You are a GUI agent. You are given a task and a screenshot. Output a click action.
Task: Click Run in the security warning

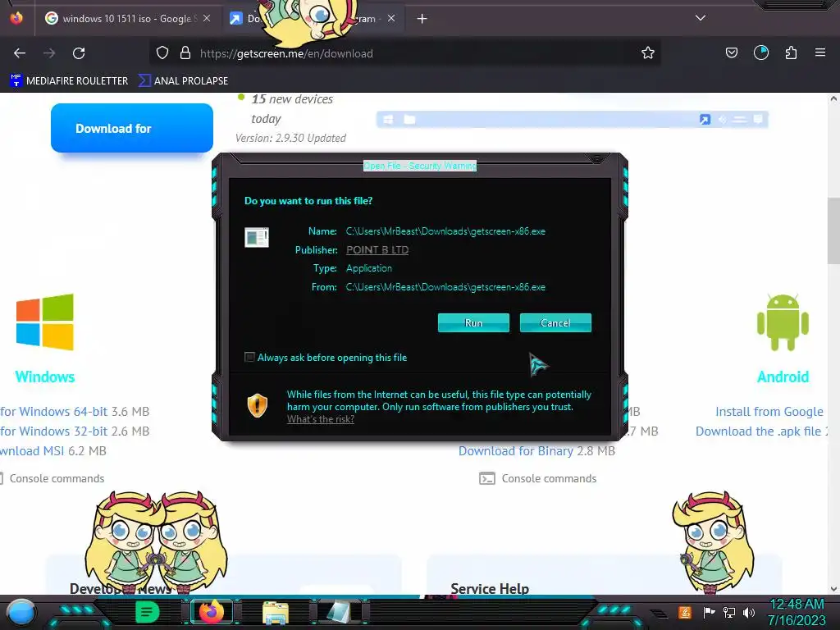pyautogui.click(x=473, y=322)
